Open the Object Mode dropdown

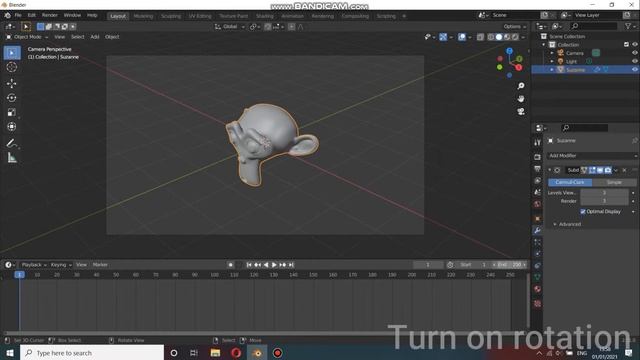click(27, 37)
